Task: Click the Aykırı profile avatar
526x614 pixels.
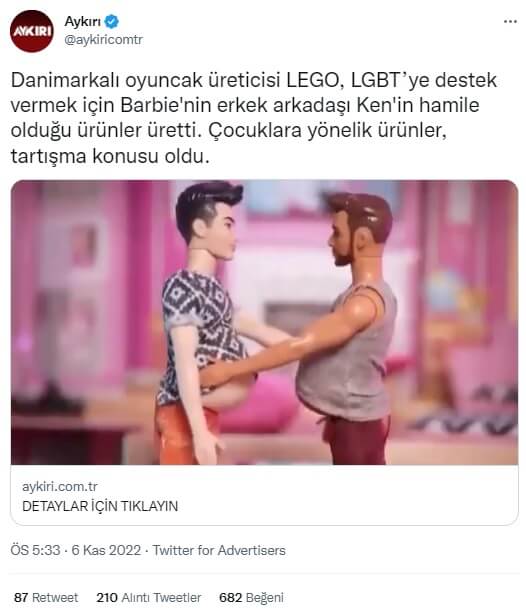Action: click(31, 31)
